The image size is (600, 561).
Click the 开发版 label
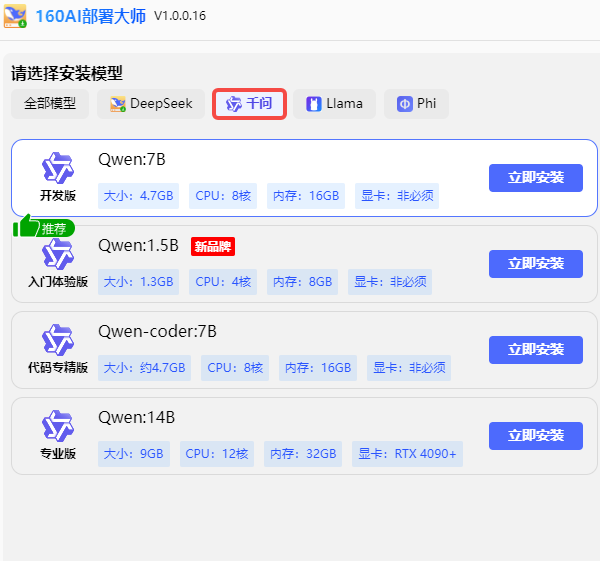[x=58, y=196]
